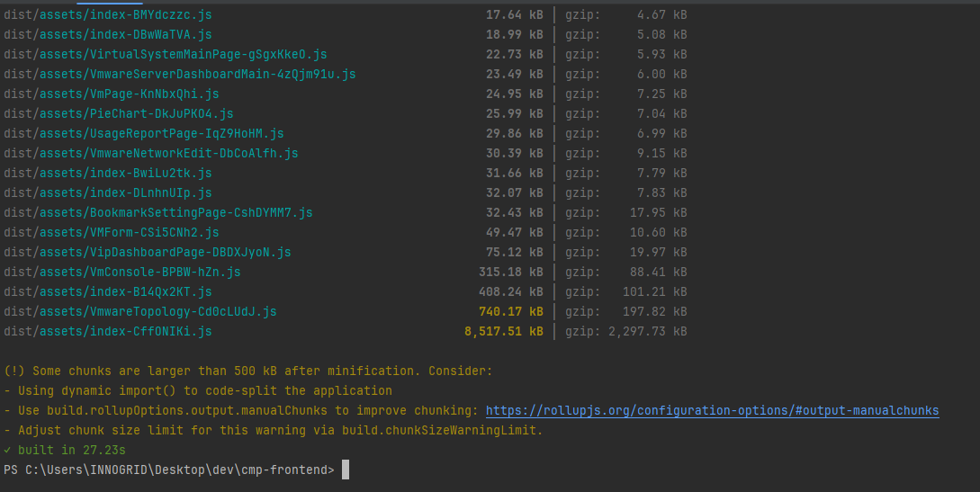Click the VmConsole-BPBW-hZn.js file path
980x492 pixels.
(x=121, y=273)
